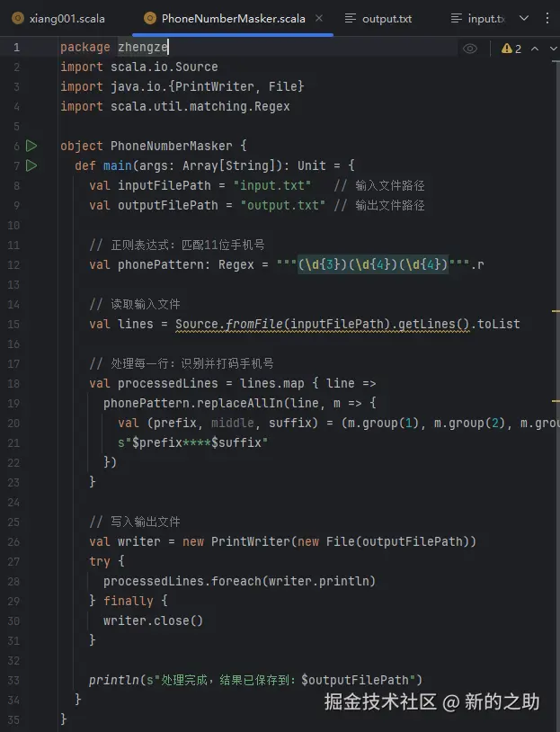Viewport: 560px width, 732px height.
Task: Toggle the reader mode eye icon
Action: 470,49
